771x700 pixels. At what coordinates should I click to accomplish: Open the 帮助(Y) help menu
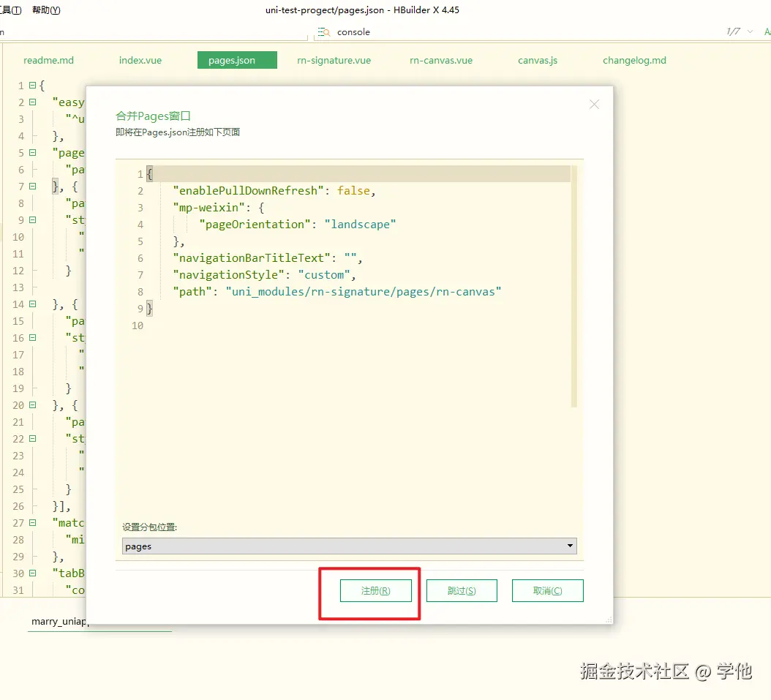tap(46, 10)
